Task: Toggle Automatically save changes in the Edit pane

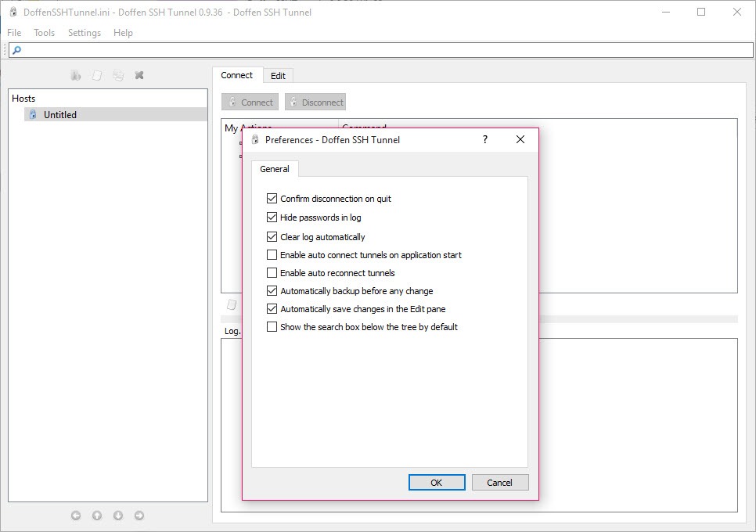Action: point(272,309)
